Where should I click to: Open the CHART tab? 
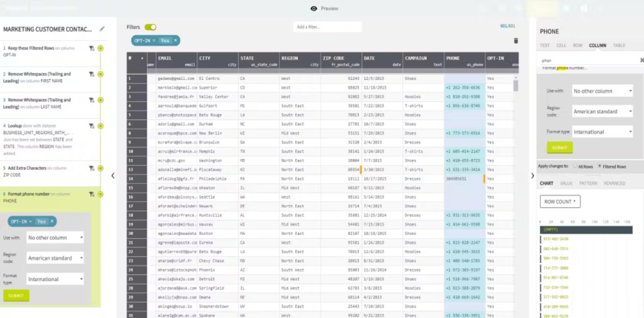(x=546, y=183)
